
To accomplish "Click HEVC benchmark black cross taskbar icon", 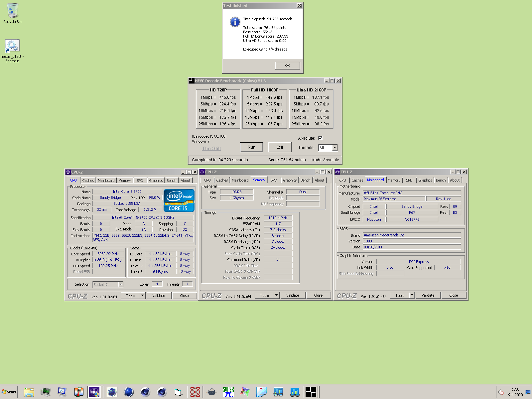I will point(311,392).
